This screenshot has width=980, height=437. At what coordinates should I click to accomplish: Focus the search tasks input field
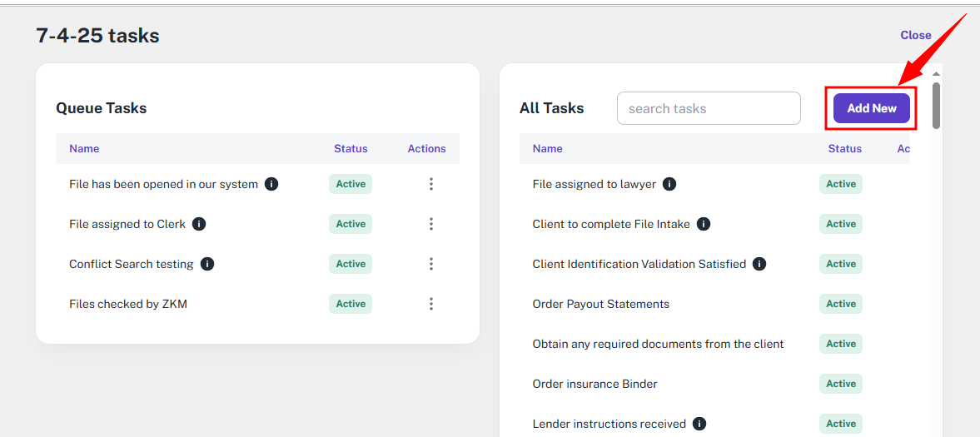(x=708, y=108)
